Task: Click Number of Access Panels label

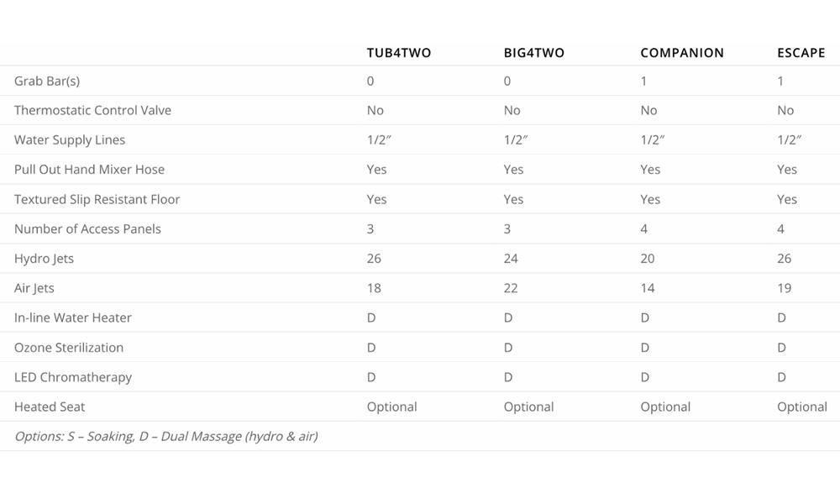Action: click(88, 228)
